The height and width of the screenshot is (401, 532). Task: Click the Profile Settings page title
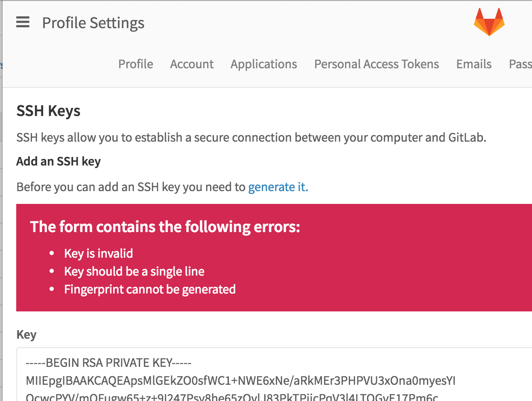coord(93,23)
